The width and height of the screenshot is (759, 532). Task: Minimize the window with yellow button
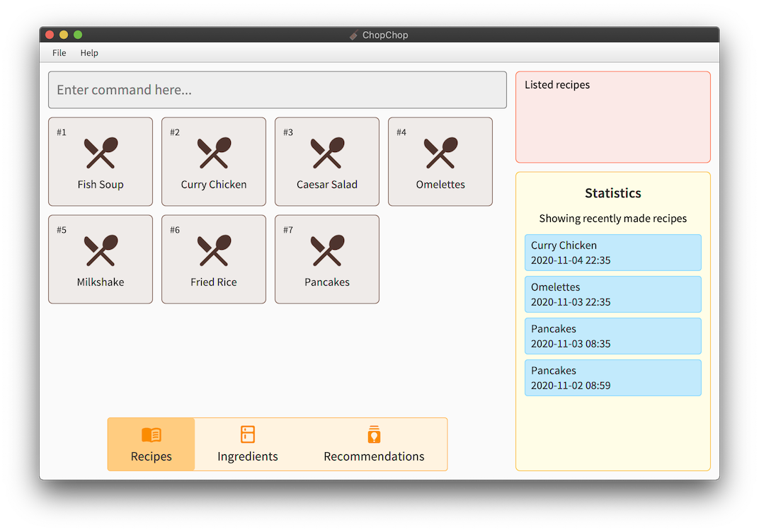pyautogui.click(x=64, y=35)
